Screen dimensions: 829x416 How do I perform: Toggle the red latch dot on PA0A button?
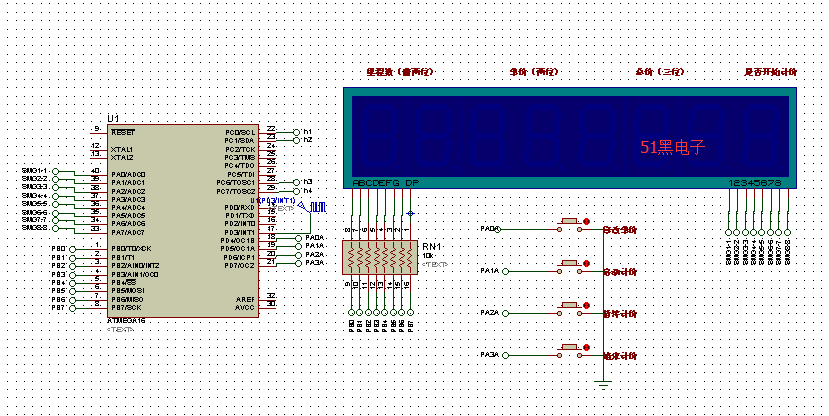tap(586, 221)
